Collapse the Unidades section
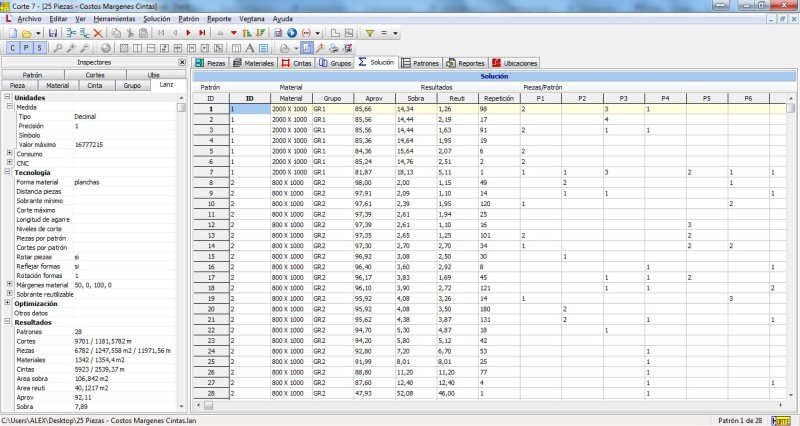800x426 pixels. (x=8, y=97)
